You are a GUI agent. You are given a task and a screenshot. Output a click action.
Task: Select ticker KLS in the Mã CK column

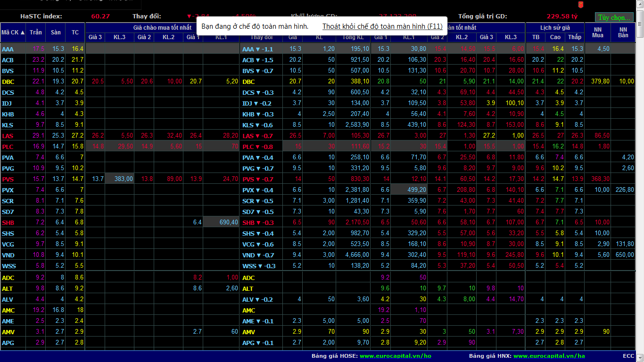pyautogui.click(x=8, y=125)
